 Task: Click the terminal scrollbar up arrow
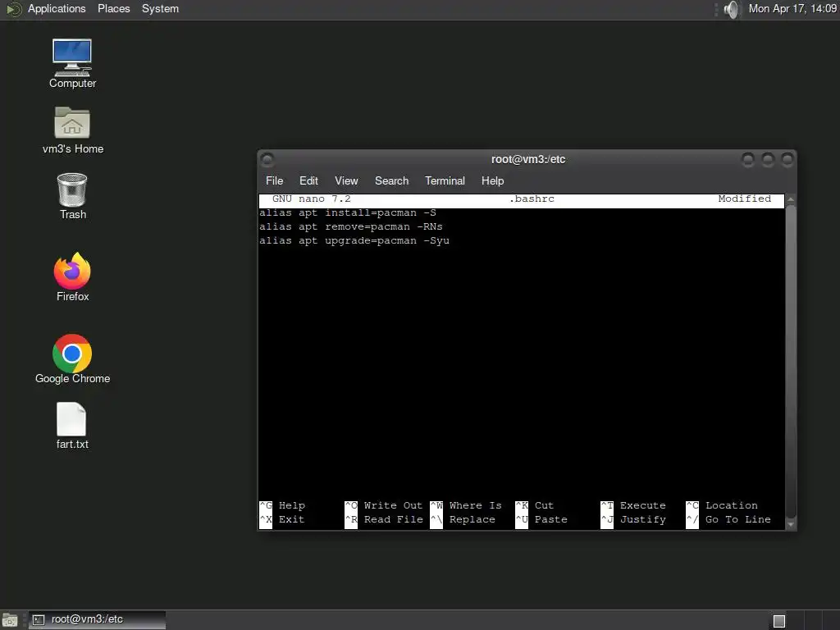coord(791,199)
